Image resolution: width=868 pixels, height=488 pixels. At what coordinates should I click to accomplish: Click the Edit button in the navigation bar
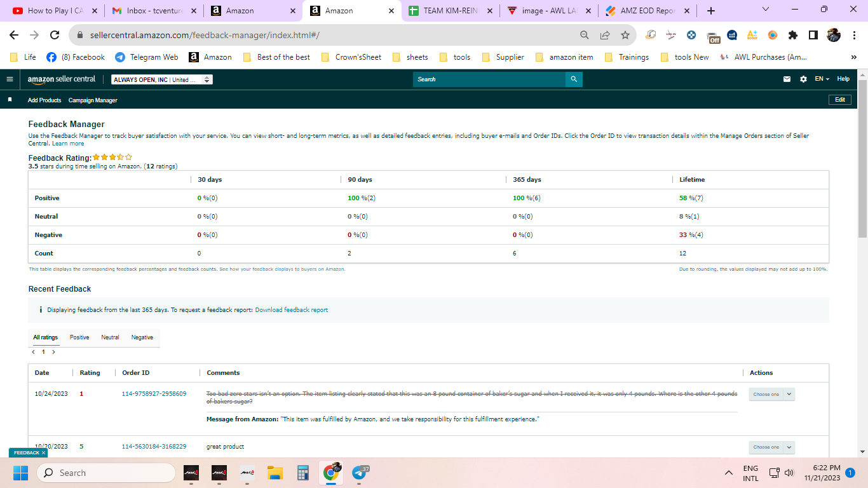pos(840,100)
